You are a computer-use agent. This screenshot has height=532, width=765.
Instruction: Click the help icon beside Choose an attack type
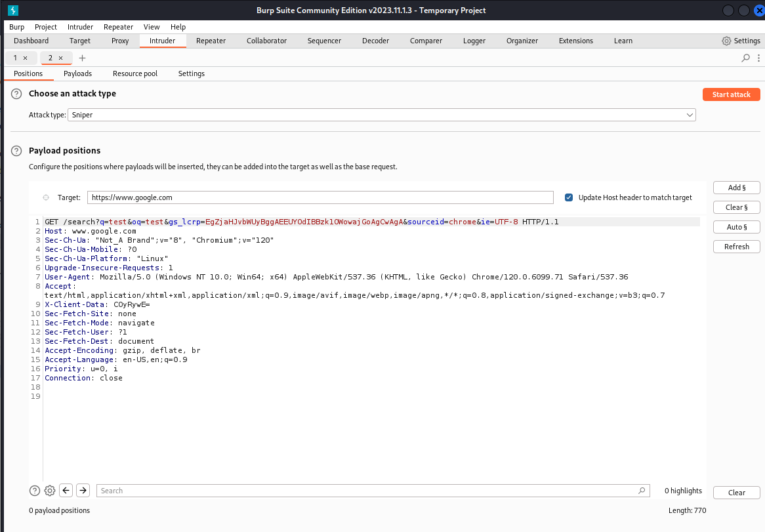(16, 94)
